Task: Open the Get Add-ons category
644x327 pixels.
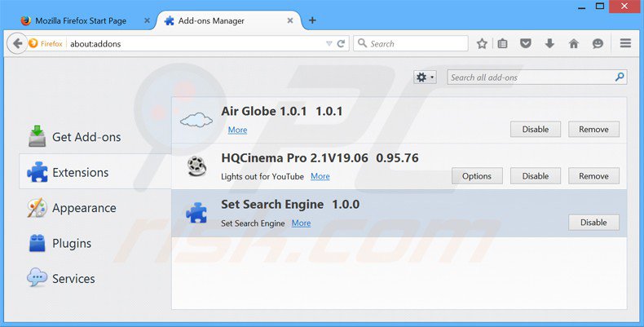Action: [95, 136]
